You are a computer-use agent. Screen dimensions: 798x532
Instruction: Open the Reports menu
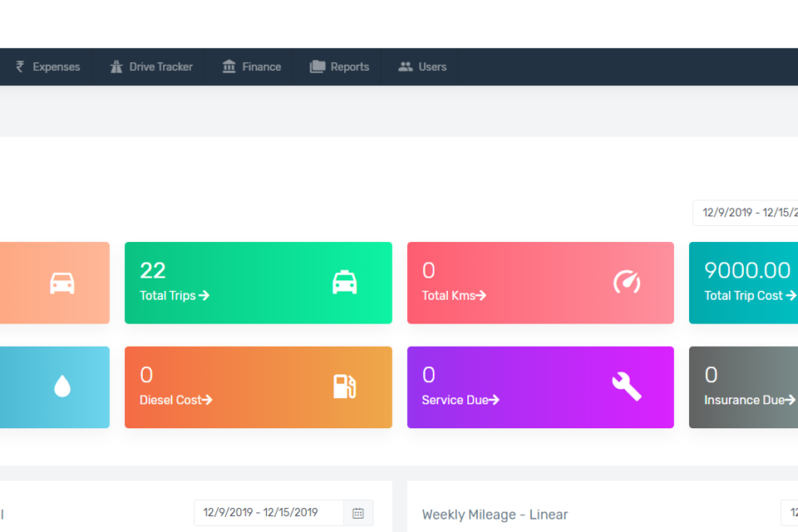tap(349, 66)
